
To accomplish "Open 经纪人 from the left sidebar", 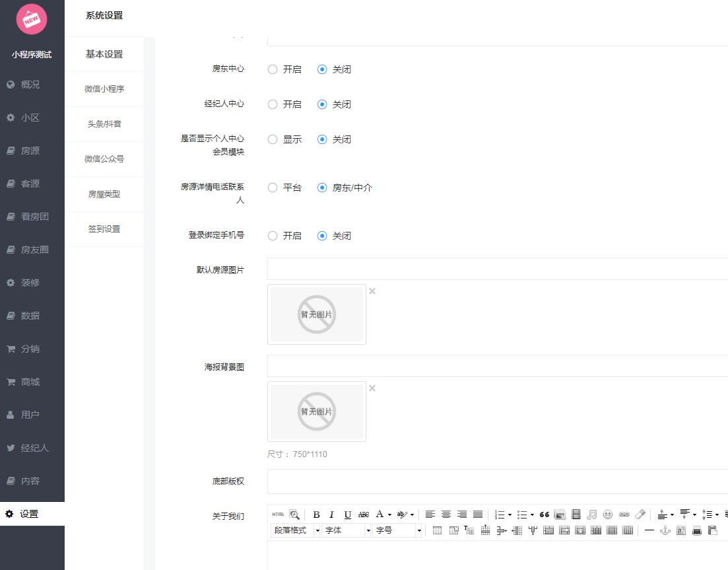I will [x=32, y=447].
